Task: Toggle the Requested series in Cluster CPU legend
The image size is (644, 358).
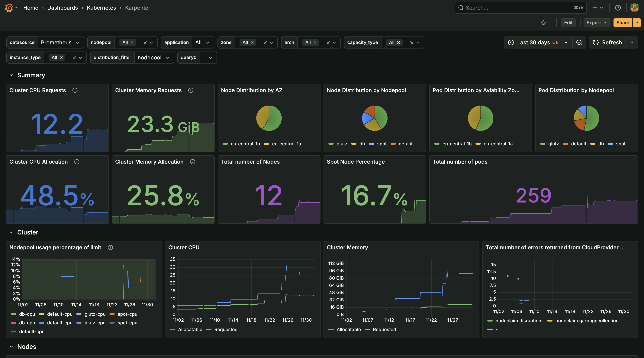Action: point(226,330)
